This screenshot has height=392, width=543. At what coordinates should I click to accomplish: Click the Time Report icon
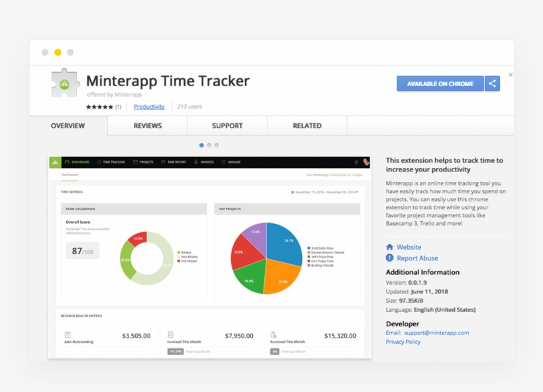pyautogui.click(x=163, y=162)
